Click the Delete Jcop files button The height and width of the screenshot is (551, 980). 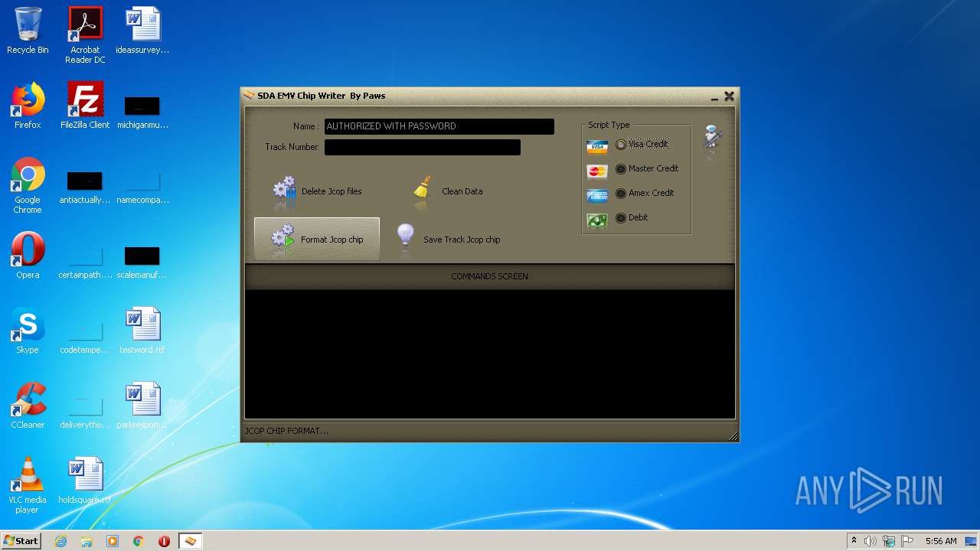(317, 191)
